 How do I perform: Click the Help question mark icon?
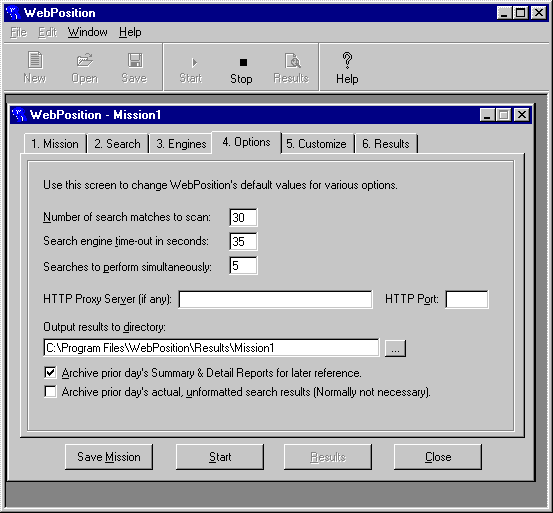pos(347,60)
